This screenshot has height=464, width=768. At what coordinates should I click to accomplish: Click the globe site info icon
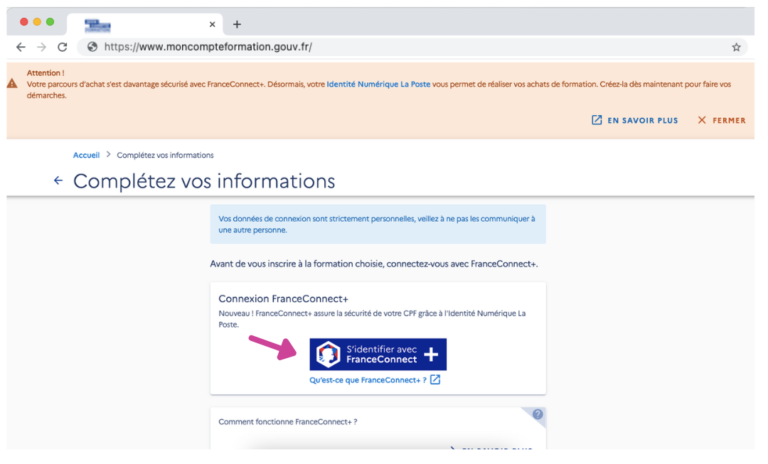click(92, 47)
